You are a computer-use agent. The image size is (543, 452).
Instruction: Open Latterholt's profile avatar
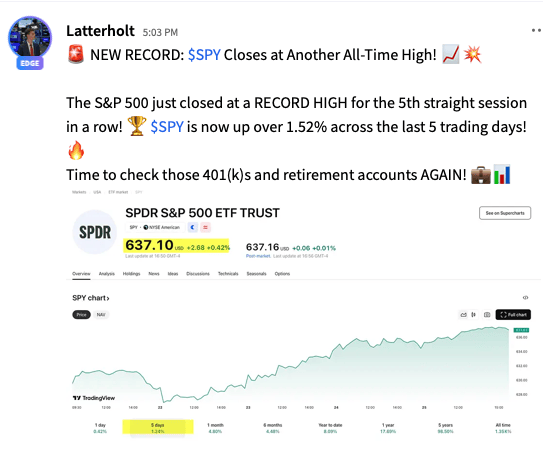coord(30,38)
